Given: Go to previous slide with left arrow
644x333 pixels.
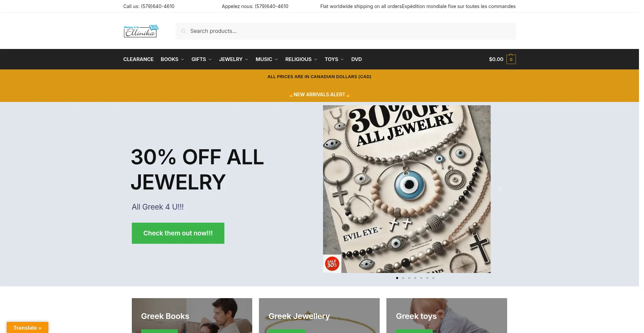Looking at the screenshot, I should point(330,189).
